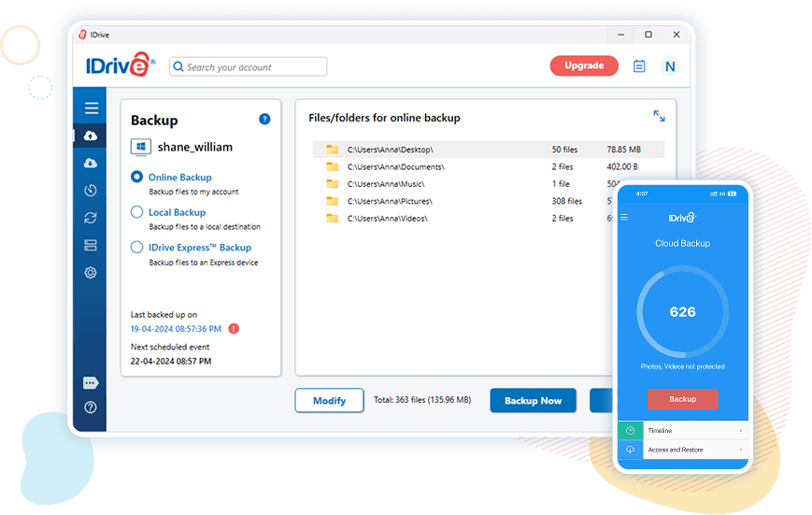
Task: Minimize the IDrive window
Action: tap(620, 35)
